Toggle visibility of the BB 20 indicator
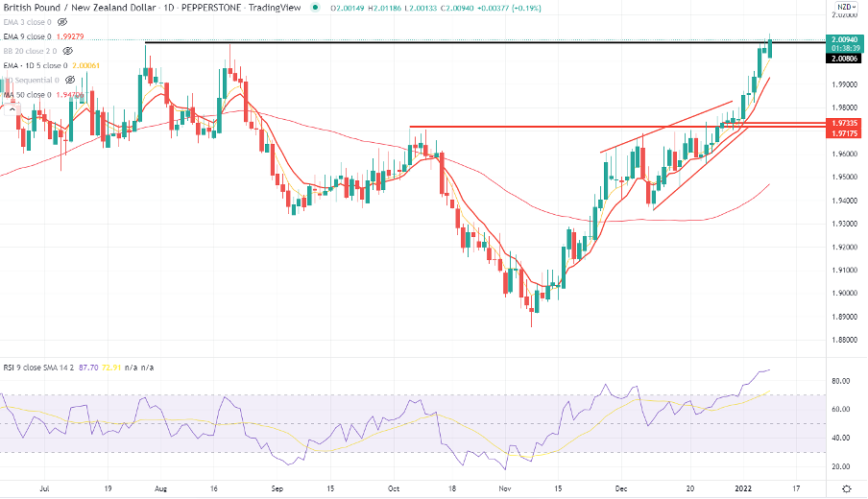 click(67, 51)
